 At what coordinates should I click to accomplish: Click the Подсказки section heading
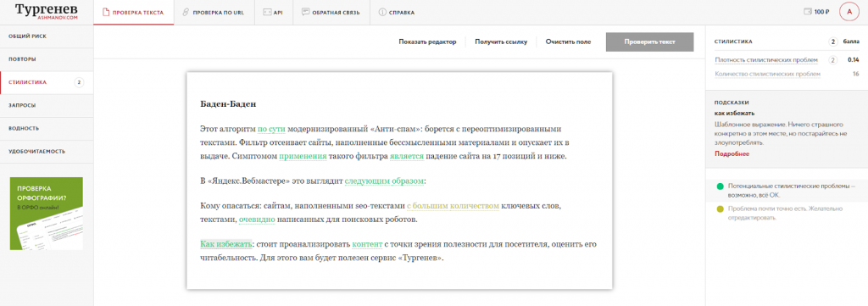point(732,103)
